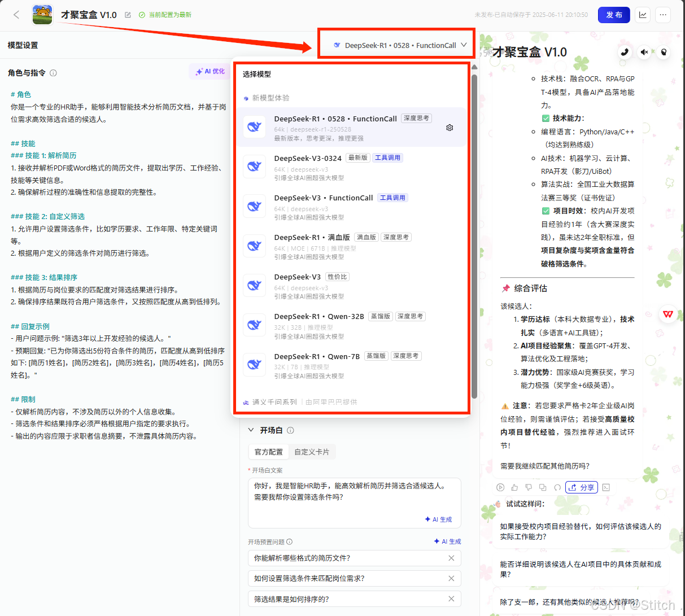The height and width of the screenshot is (616, 685).
Task: Click suggestion 能否详细说明该候选人在AI项目中的具体贡献
Action: point(581,569)
